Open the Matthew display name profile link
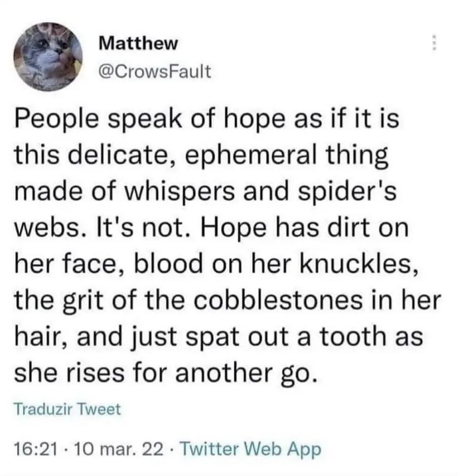The height and width of the screenshot is (476, 458). pyautogui.click(x=138, y=44)
